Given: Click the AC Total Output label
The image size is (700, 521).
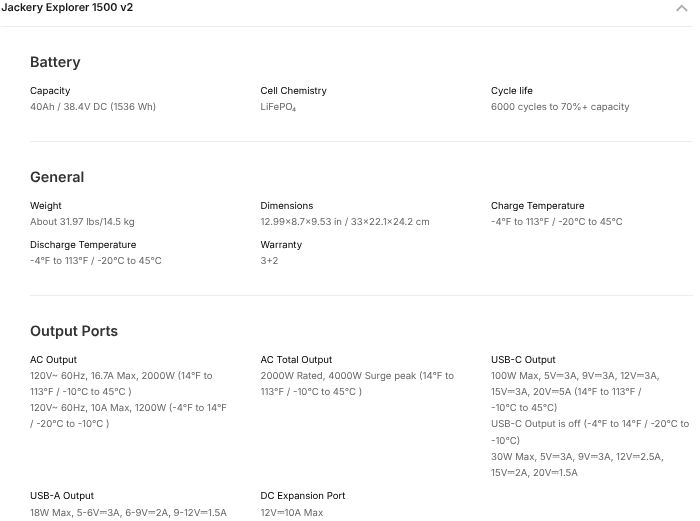Looking at the screenshot, I should [x=296, y=360].
